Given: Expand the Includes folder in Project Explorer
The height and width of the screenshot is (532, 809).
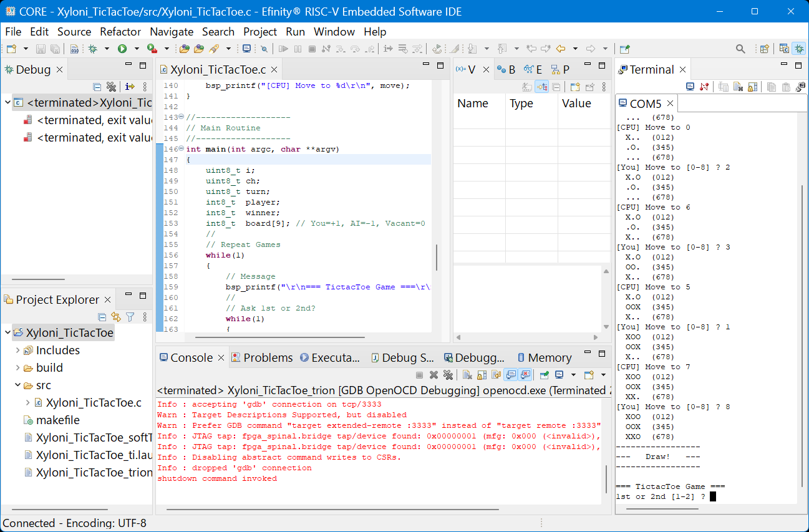Looking at the screenshot, I should (x=17, y=351).
